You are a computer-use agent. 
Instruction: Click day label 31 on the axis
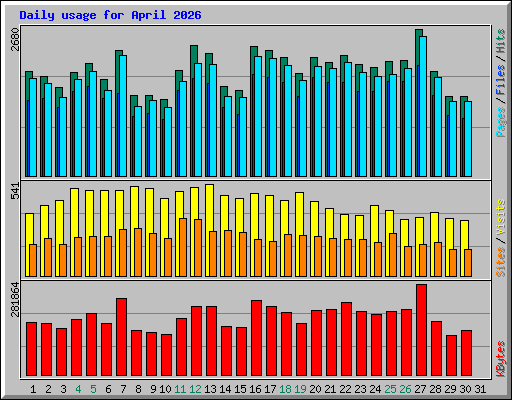click(x=480, y=389)
